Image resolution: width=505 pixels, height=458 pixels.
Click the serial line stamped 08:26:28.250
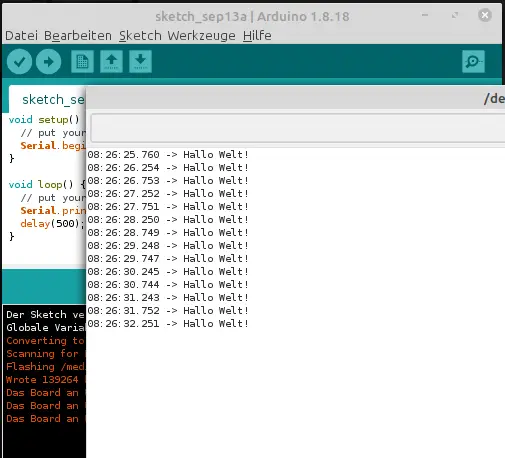point(168,220)
